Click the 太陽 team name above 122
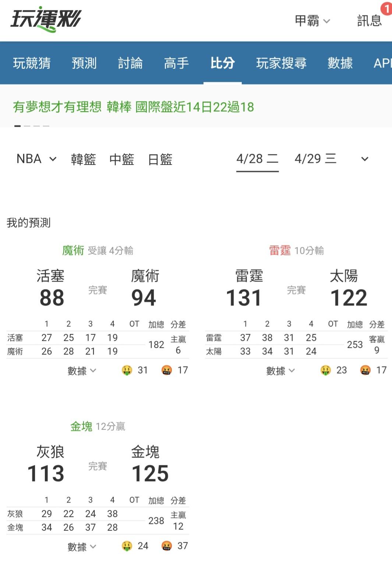Viewport: 392px width, 588px height. (344, 276)
